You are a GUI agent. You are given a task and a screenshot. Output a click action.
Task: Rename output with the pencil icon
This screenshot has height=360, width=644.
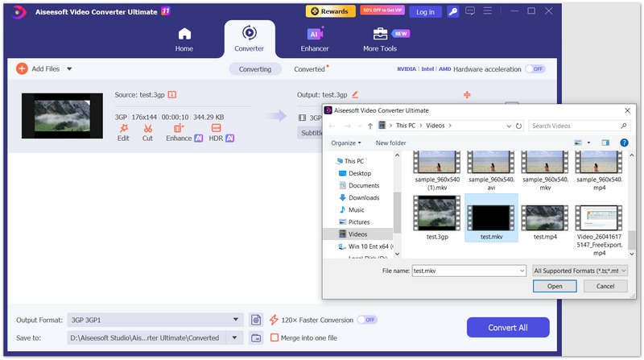click(x=355, y=94)
